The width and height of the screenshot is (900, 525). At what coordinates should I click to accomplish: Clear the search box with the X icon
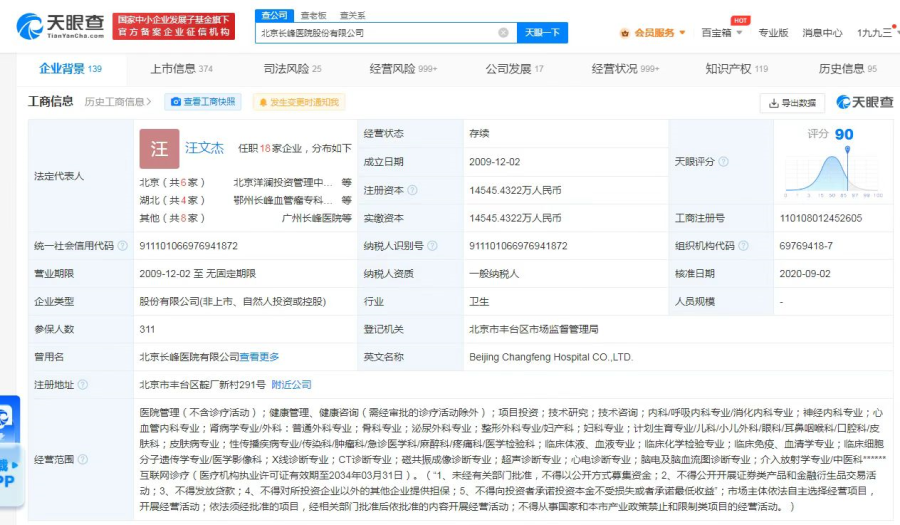point(503,33)
